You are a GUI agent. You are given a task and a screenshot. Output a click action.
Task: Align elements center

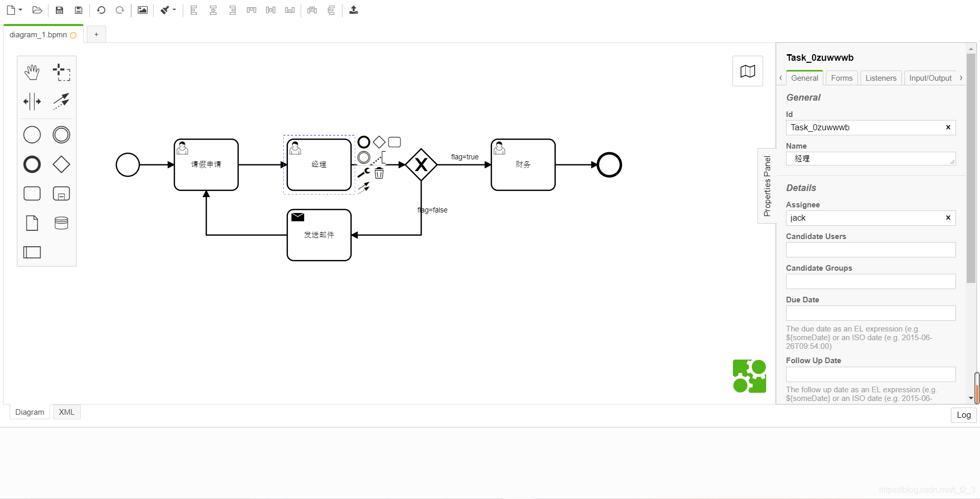213,10
